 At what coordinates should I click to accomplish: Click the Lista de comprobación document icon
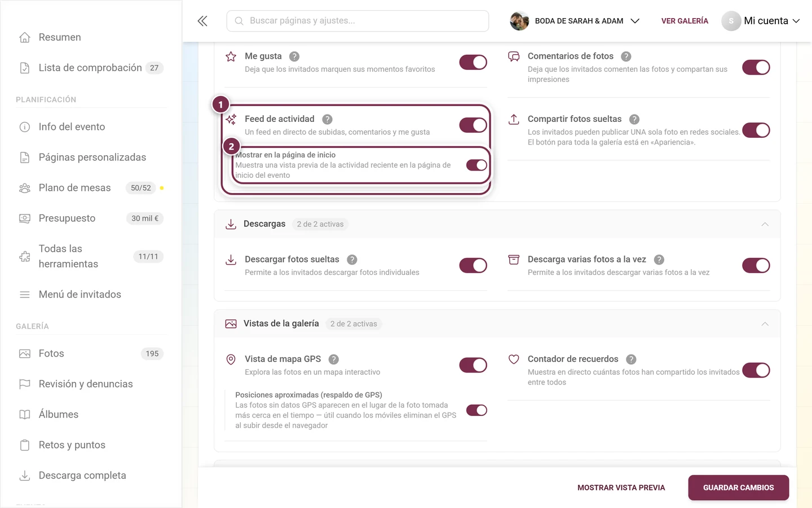click(25, 68)
